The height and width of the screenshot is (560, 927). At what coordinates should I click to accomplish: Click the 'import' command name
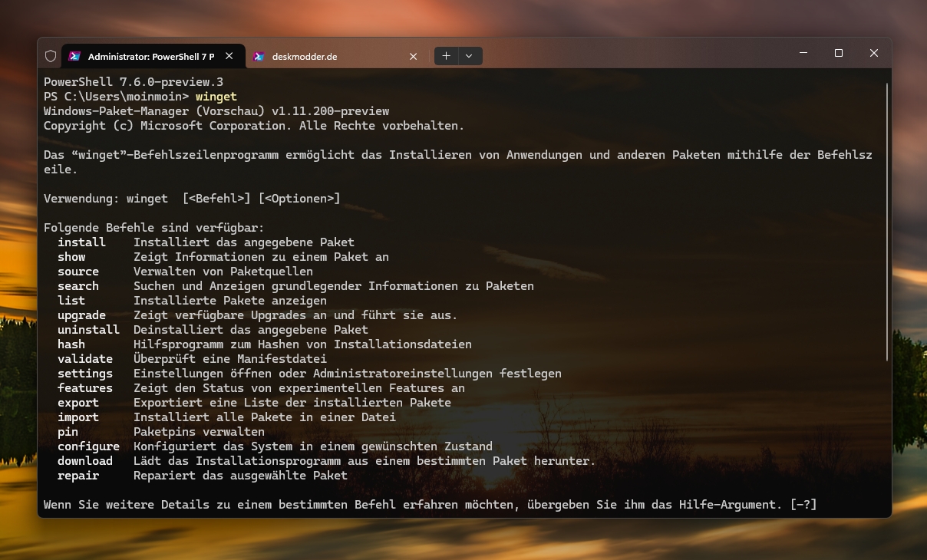(x=78, y=417)
